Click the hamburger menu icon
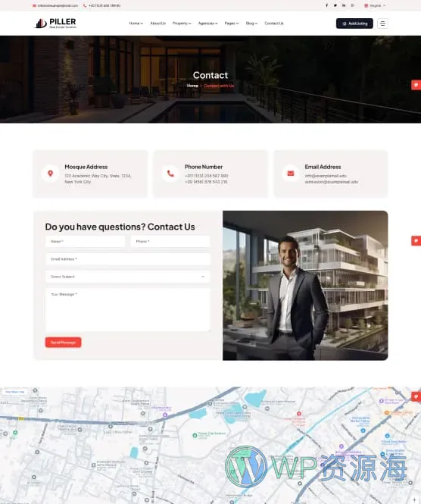This screenshot has height=504, width=421. coord(382,23)
